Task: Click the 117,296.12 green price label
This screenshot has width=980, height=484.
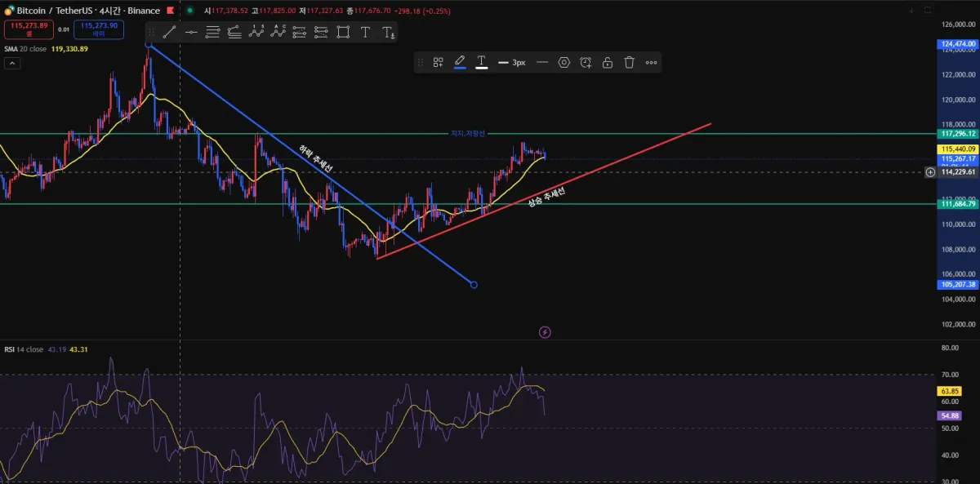Action: (x=959, y=133)
